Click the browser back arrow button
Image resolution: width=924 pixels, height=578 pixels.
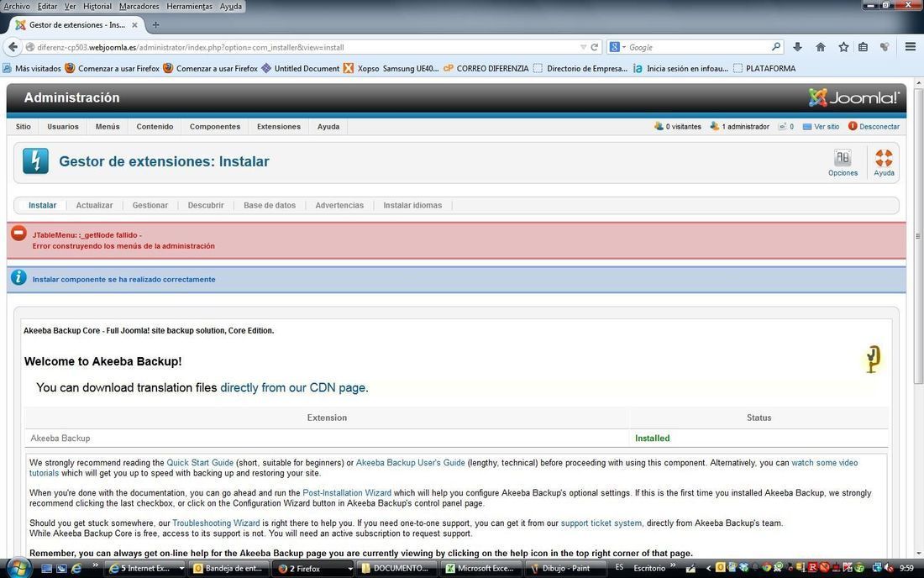(13, 47)
